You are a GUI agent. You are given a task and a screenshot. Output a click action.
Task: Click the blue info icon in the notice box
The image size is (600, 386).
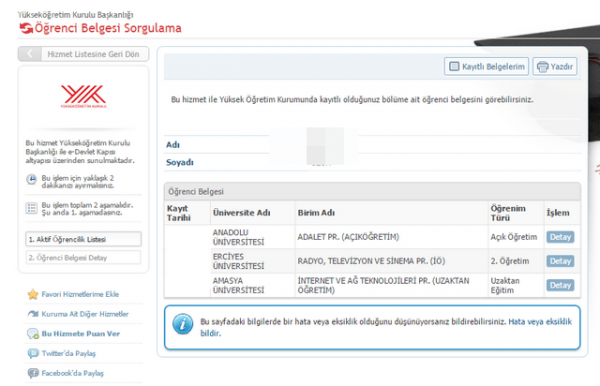pyautogui.click(x=183, y=324)
